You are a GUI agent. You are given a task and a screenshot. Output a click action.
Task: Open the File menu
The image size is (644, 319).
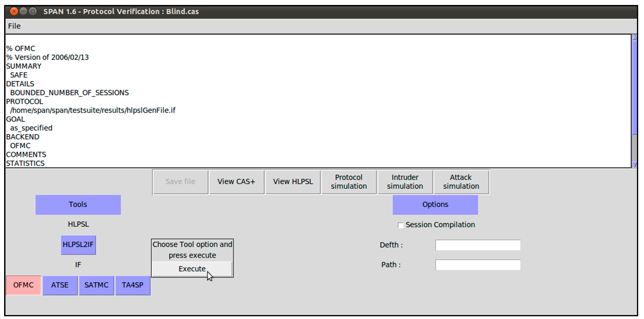(14, 26)
